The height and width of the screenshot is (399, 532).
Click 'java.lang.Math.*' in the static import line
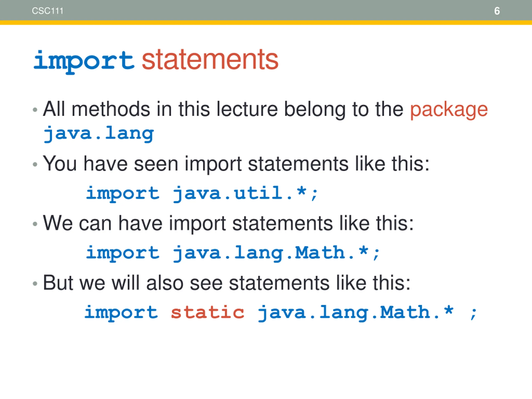pyautogui.click(x=356, y=313)
